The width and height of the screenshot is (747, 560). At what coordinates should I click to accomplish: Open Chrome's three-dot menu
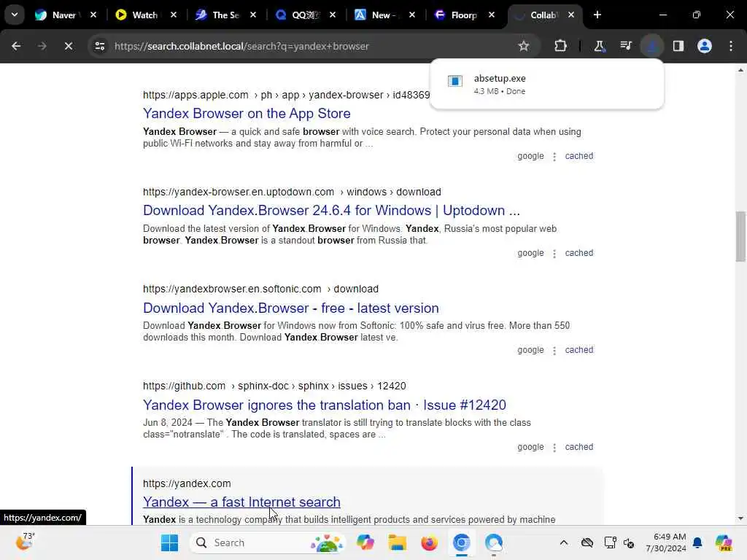pyautogui.click(x=731, y=46)
